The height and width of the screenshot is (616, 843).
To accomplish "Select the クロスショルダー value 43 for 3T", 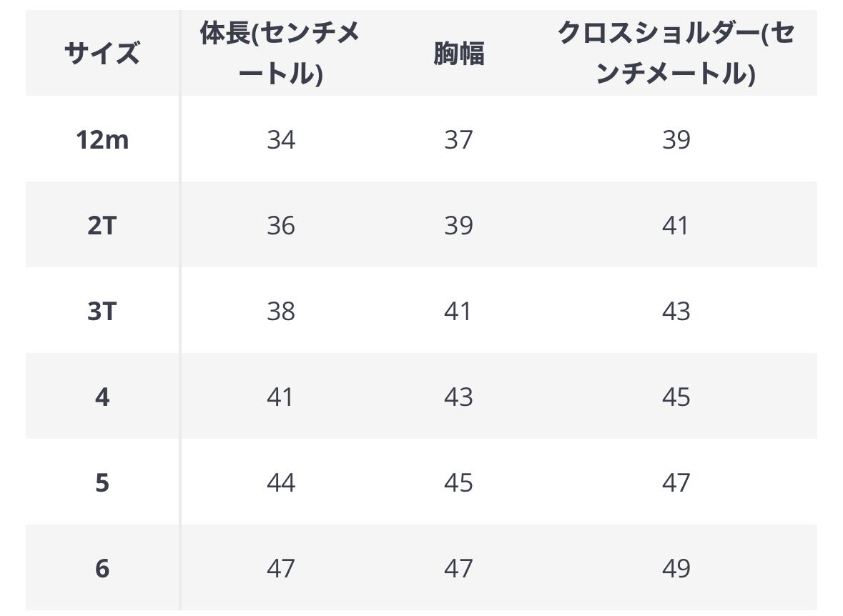I will [x=676, y=311].
